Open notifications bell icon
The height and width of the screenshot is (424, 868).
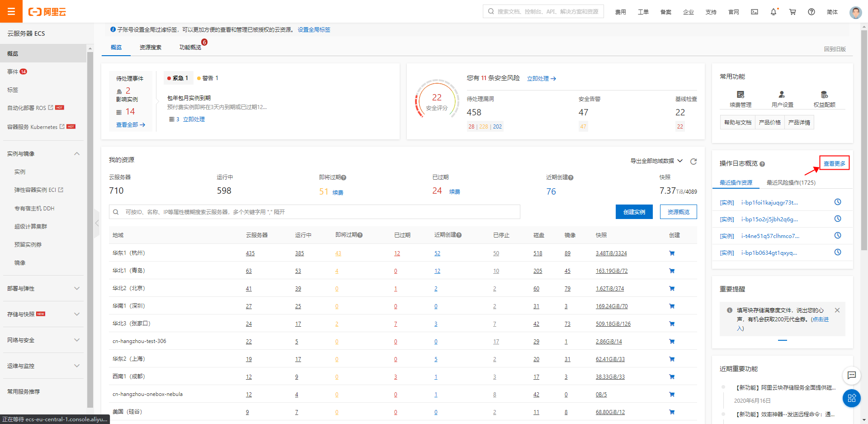(x=774, y=12)
